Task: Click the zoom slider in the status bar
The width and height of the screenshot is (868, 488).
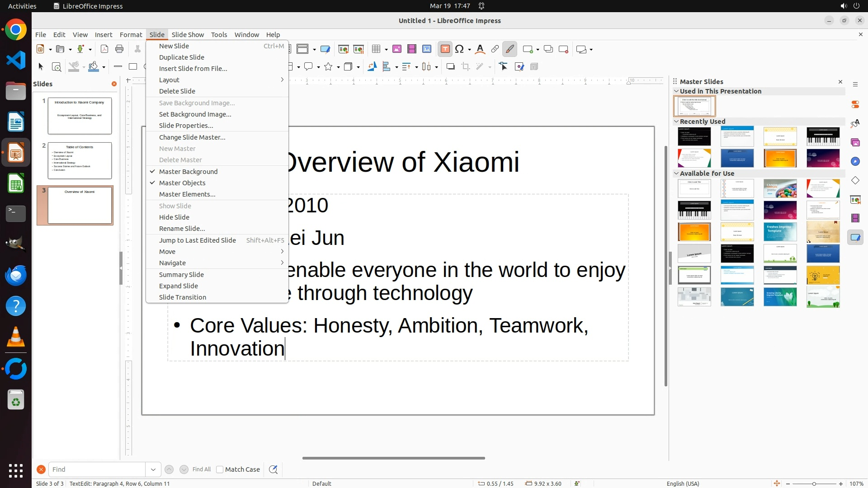Action: [x=814, y=483]
